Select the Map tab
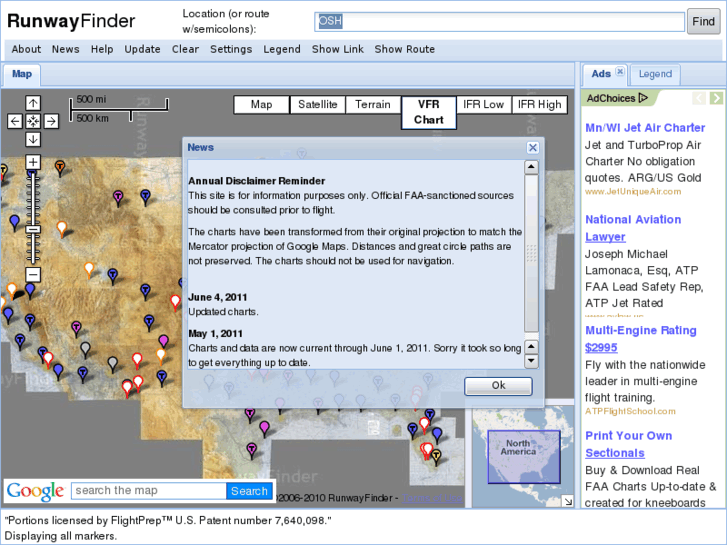This screenshot has height=545, width=727. point(22,74)
